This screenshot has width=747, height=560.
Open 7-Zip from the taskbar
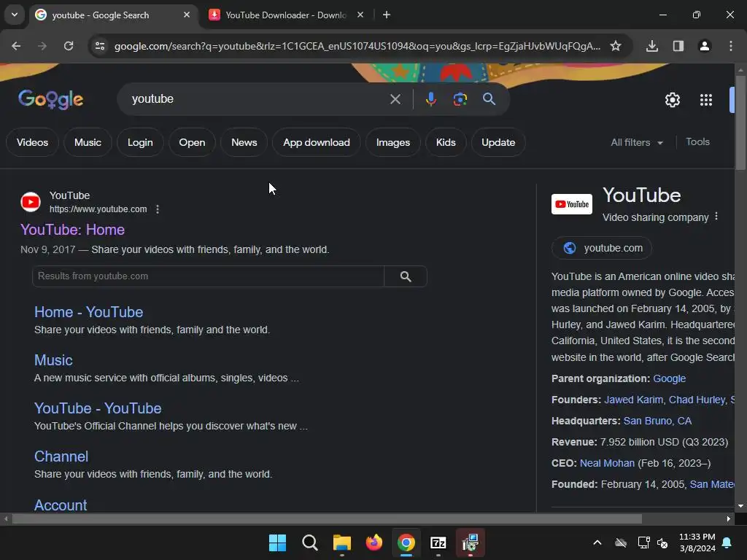pos(438,542)
